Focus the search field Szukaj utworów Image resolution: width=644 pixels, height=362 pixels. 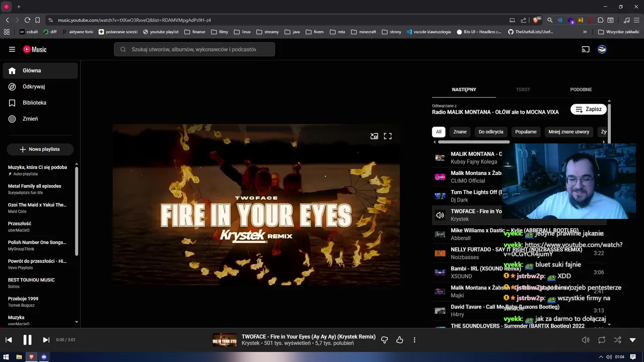click(x=194, y=49)
